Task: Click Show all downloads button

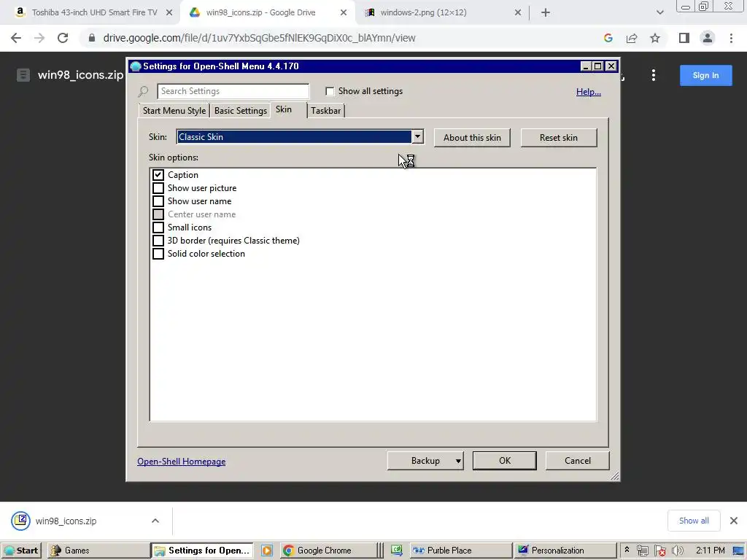Action: 694,521
